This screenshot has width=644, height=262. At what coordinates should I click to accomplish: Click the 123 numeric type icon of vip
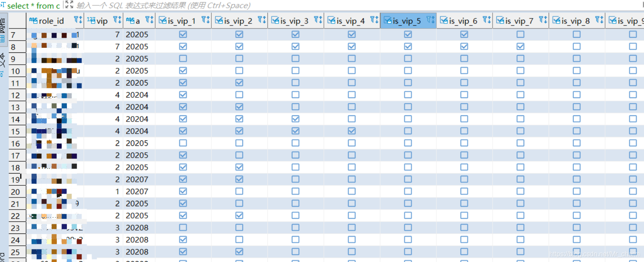pyautogui.click(x=91, y=20)
